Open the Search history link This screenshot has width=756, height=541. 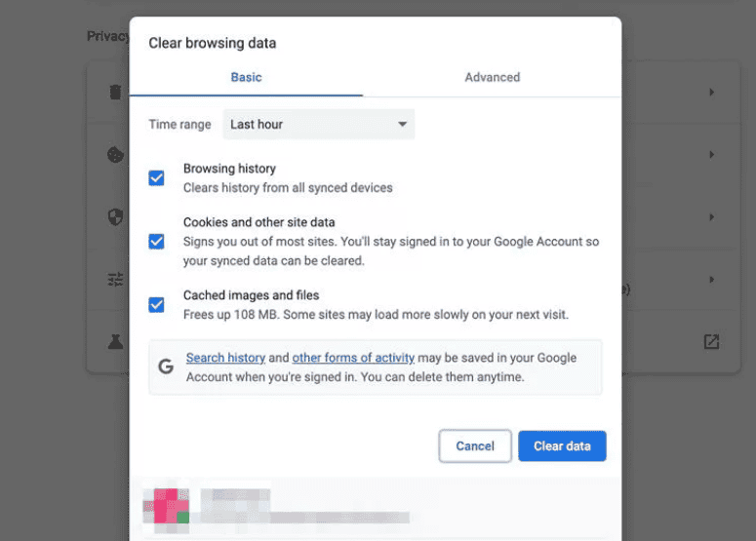click(225, 358)
